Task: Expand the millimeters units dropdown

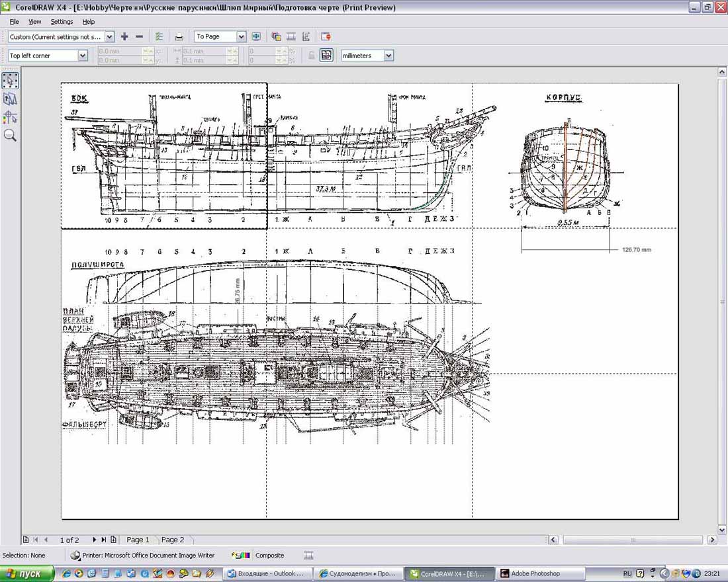Action: click(388, 56)
